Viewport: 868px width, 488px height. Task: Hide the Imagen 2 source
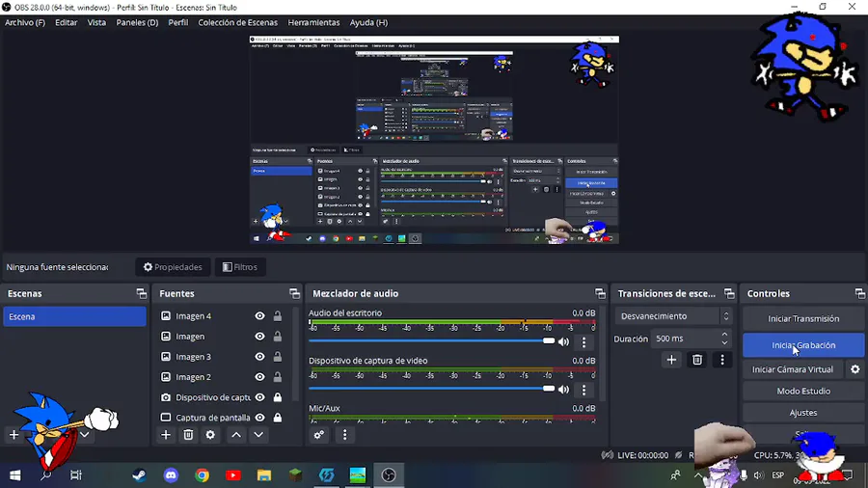[259, 377]
